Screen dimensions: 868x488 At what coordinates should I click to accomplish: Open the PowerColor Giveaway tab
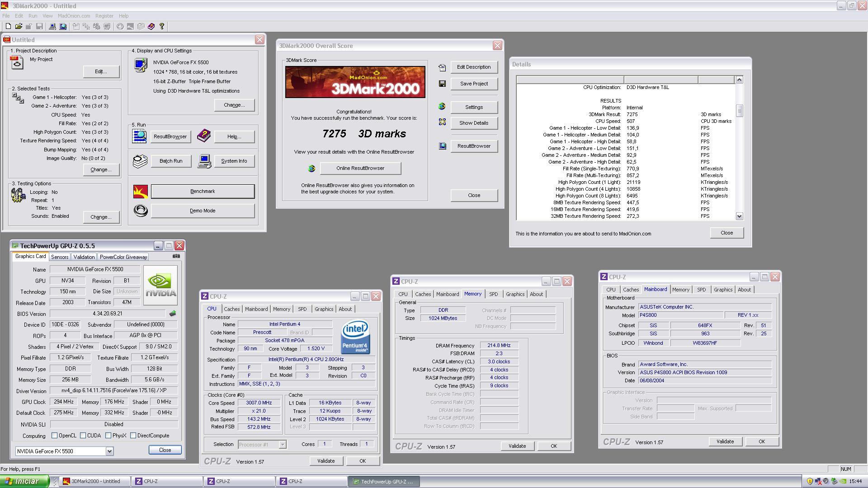pos(123,257)
